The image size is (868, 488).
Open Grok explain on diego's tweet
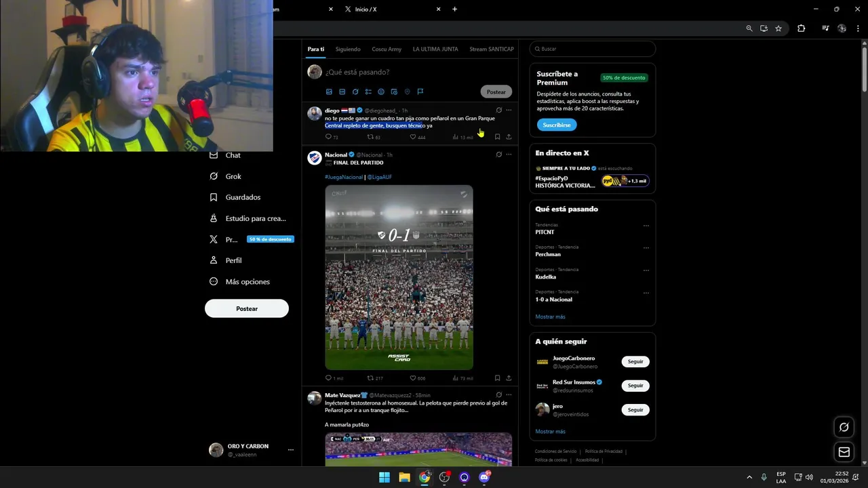coord(498,110)
